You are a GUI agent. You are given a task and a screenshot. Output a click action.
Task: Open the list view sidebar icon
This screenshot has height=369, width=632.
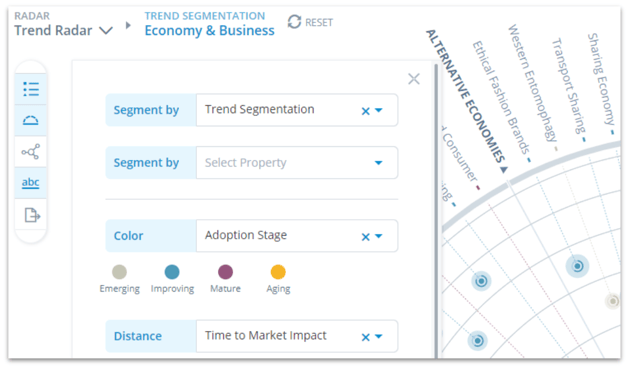pos(31,89)
